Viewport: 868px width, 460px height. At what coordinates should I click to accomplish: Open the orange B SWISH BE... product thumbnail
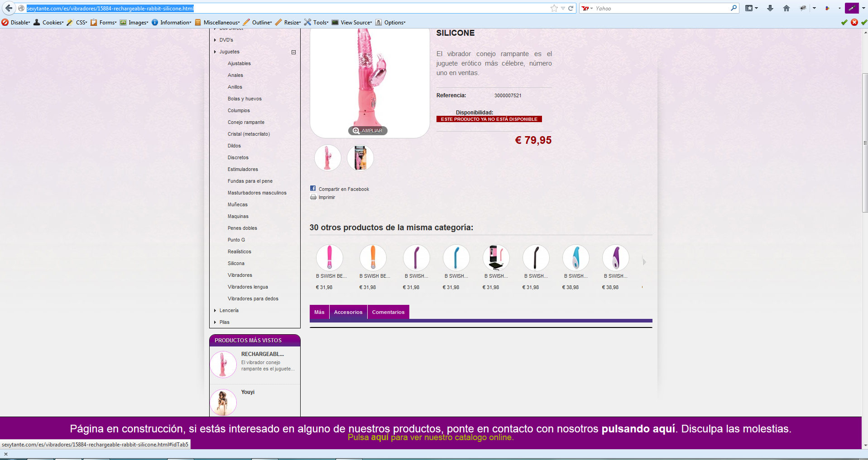coord(373,258)
